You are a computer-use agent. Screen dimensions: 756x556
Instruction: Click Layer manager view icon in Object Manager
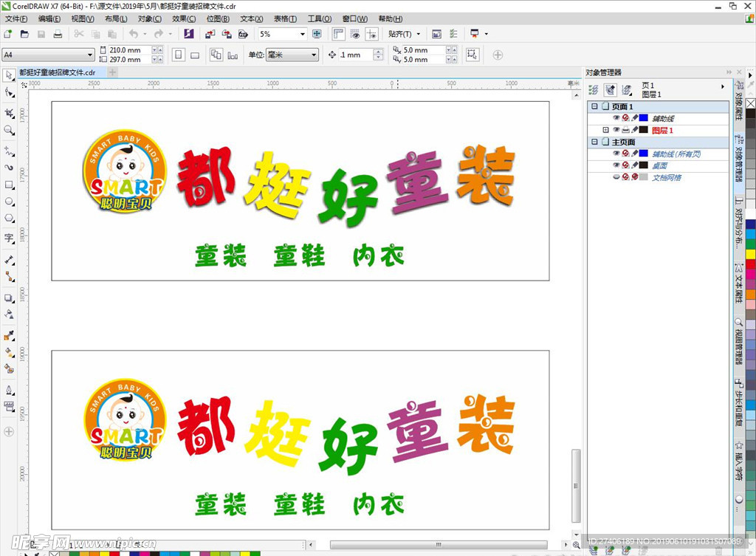pos(626,89)
